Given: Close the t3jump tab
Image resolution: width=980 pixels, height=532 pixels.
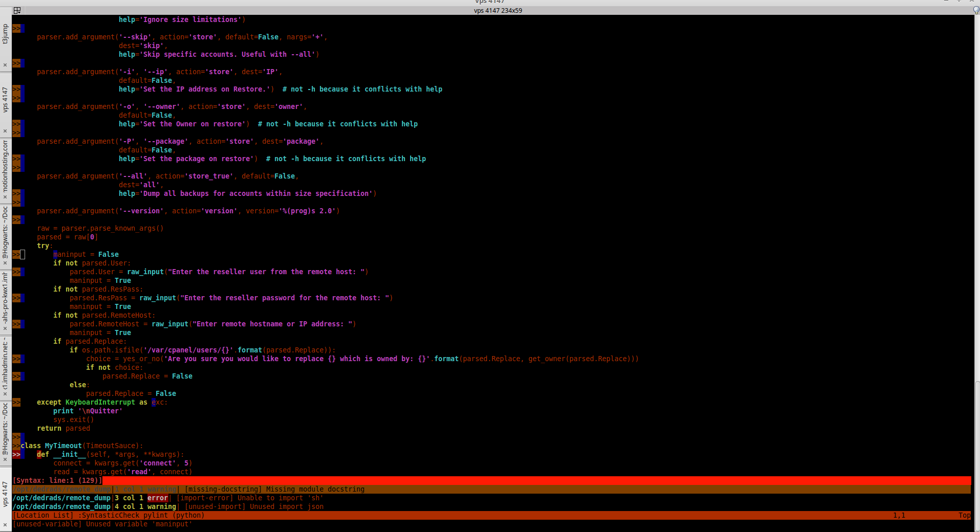Looking at the screenshot, I should click(x=5, y=65).
